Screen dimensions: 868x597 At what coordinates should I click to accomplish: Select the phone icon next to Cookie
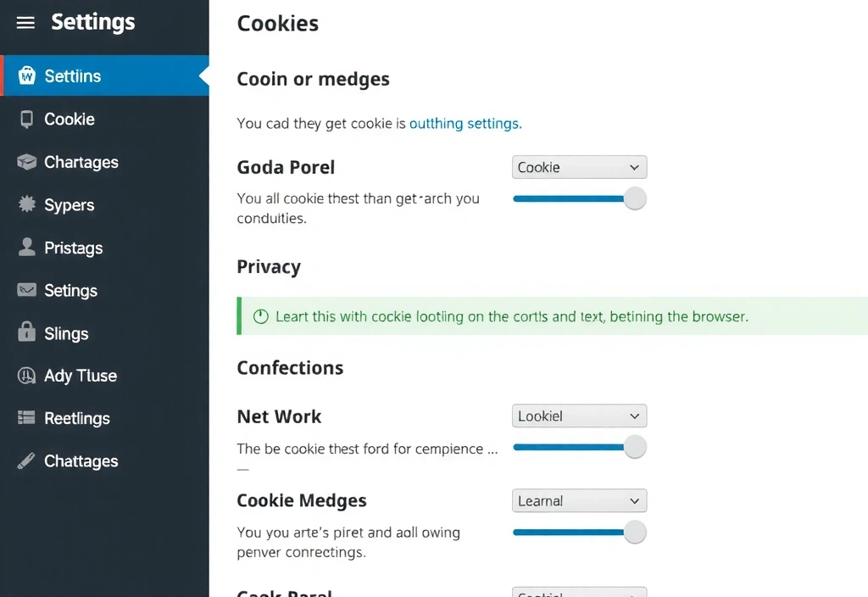click(25, 119)
